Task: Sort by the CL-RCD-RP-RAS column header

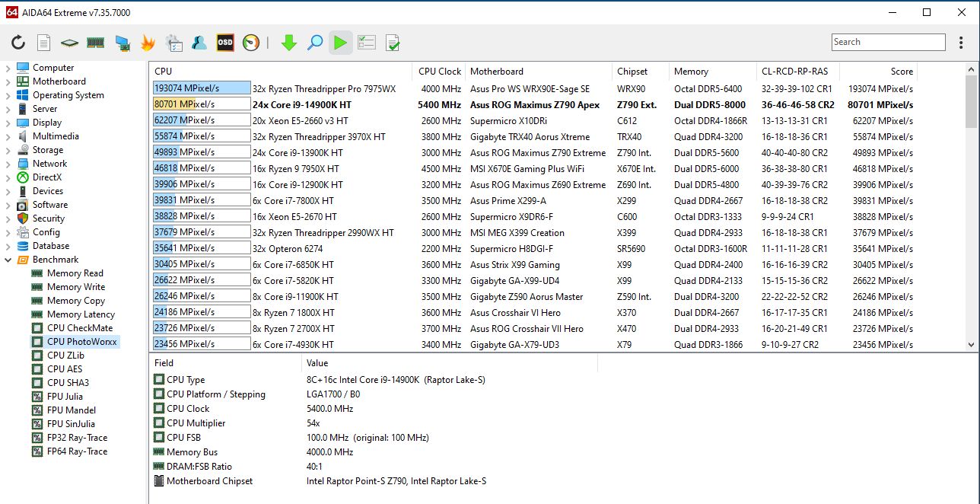Action: point(798,71)
